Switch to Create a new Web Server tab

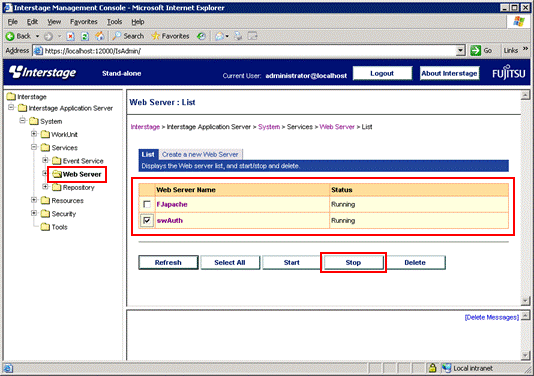(200, 154)
